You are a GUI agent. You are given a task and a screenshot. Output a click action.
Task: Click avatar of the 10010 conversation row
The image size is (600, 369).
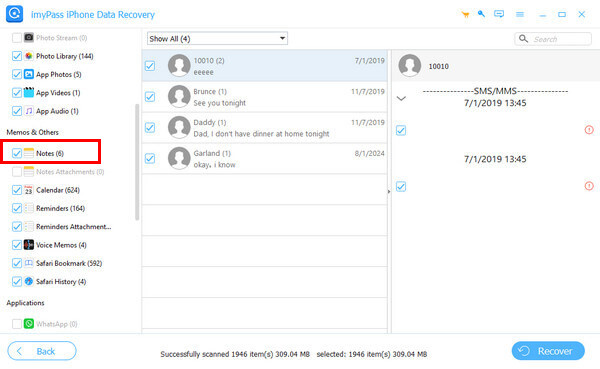pyautogui.click(x=179, y=65)
